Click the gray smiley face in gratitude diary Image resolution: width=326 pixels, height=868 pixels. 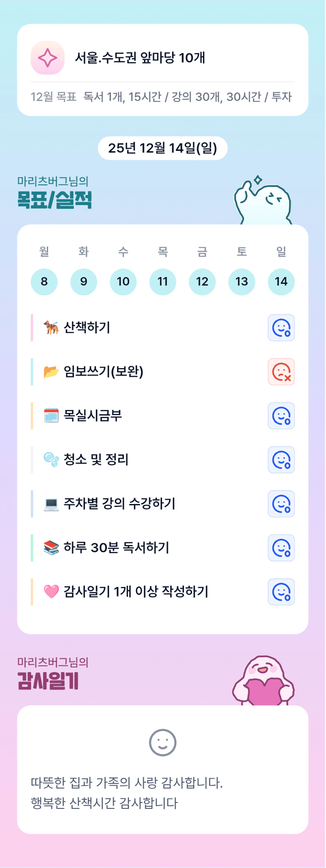(x=162, y=743)
